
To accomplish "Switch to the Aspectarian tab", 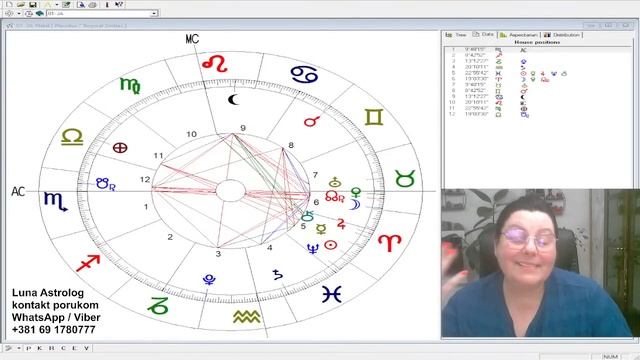I will click(x=519, y=35).
